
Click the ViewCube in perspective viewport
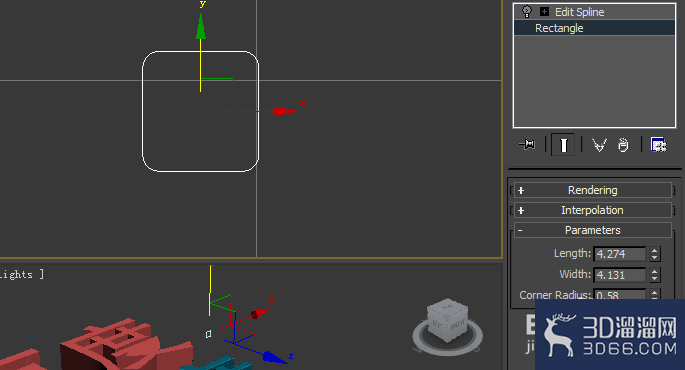pyautogui.click(x=448, y=320)
